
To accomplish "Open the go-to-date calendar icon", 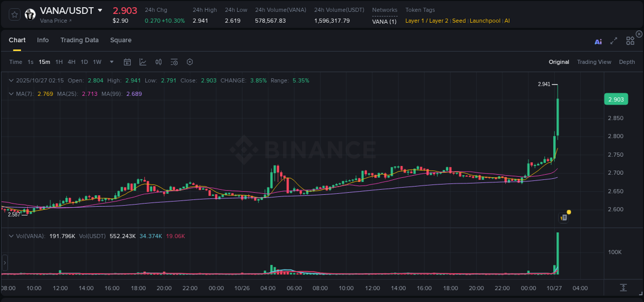I will click(x=127, y=62).
